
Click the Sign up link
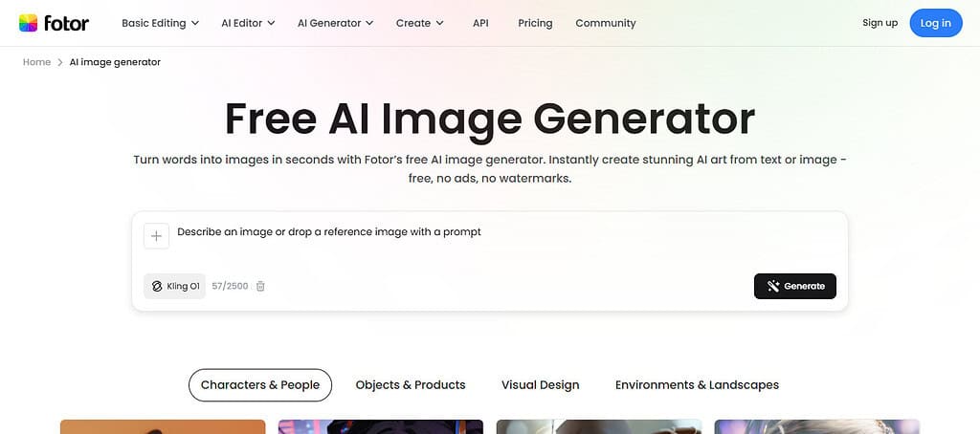pos(880,23)
